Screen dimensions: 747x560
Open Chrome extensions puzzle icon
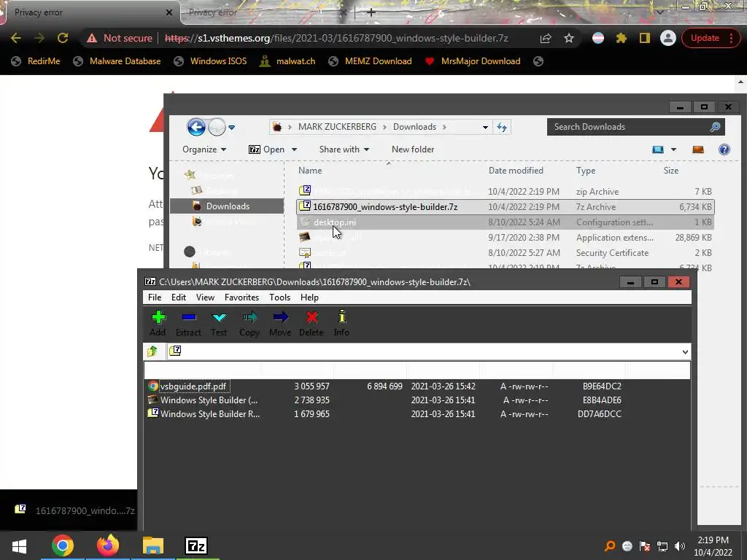622,38
